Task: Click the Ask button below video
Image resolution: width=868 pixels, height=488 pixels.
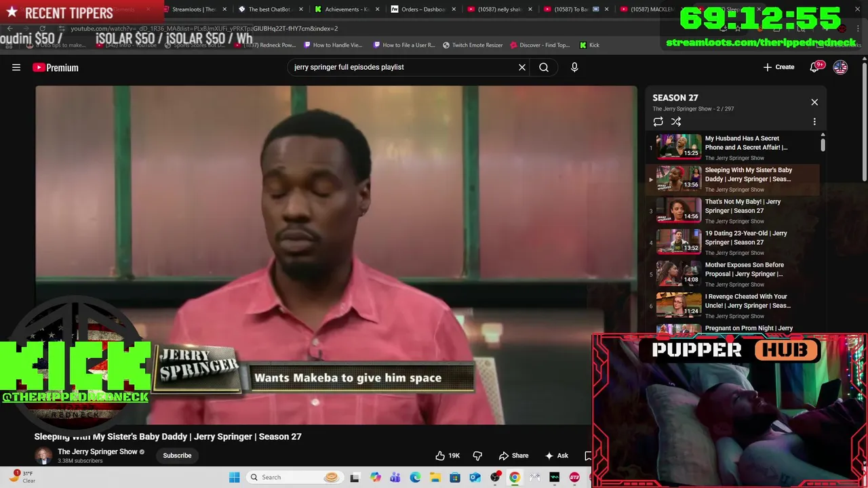Action: (556, 455)
